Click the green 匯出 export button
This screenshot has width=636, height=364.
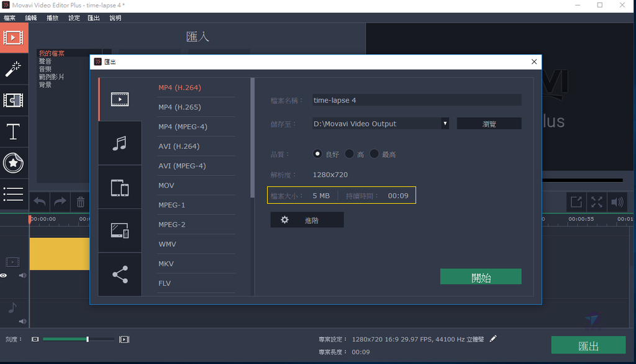click(589, 345)
